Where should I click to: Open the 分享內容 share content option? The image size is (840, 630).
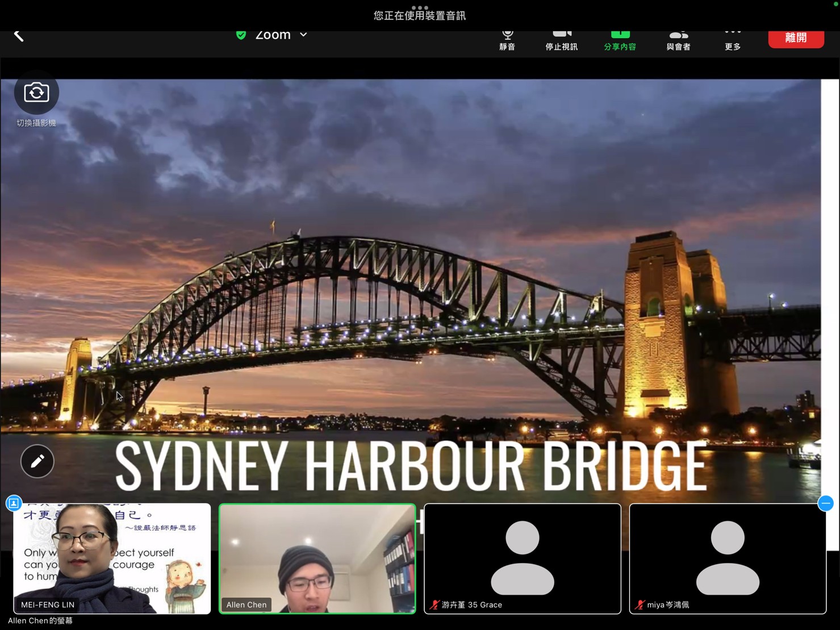(620, 40)
